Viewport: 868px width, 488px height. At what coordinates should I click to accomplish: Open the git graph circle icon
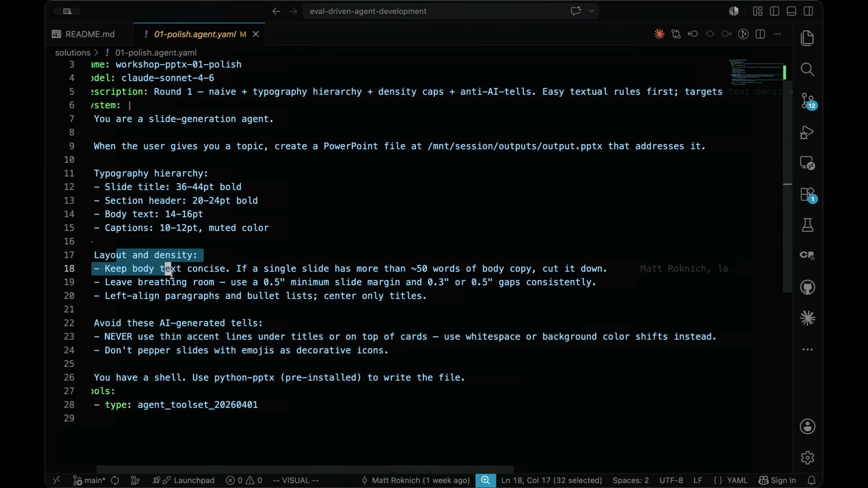click(x=743, y=34)
